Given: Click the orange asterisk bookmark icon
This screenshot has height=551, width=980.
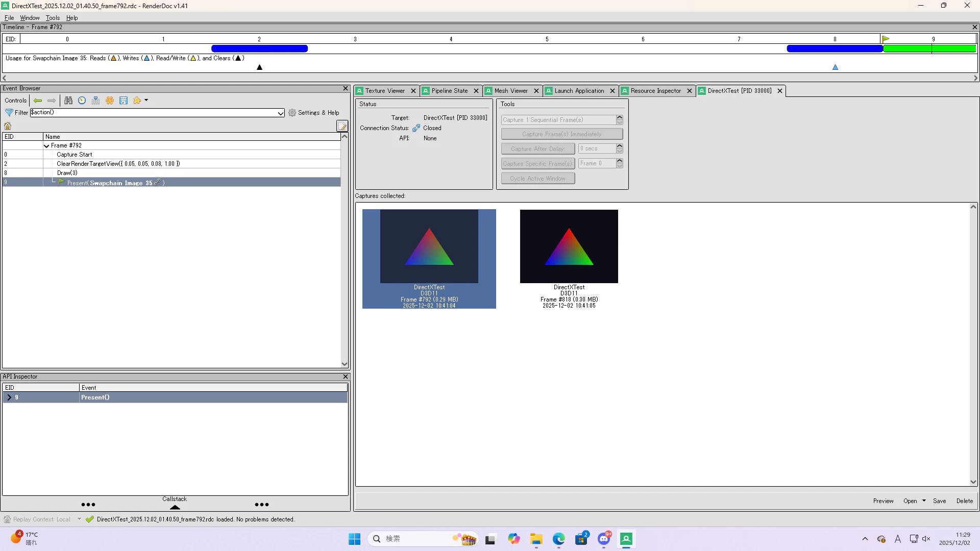Looking at the screenshot, I should (x=109, y=101).
